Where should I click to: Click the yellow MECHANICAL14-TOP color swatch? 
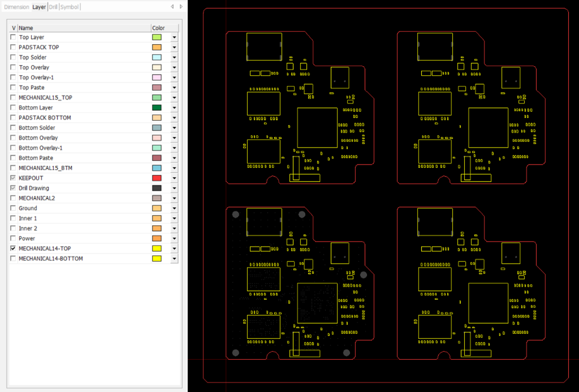point(157,248)
